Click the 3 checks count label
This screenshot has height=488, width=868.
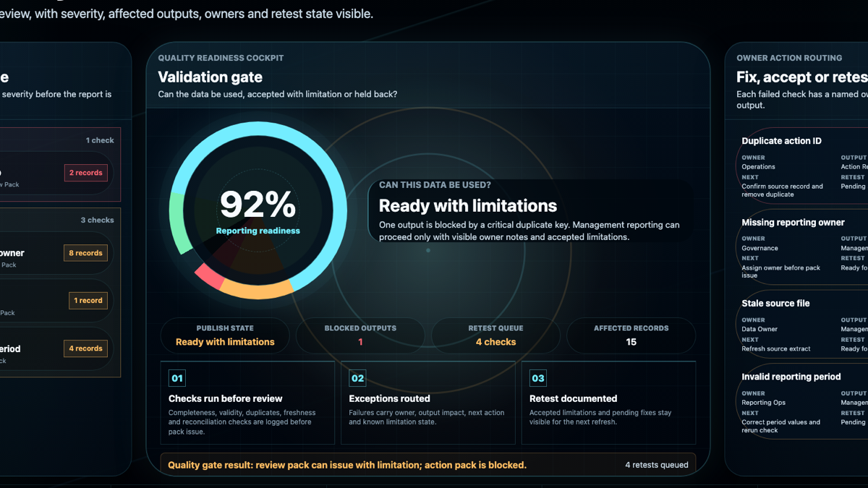pyautogui.click(x=97, y=220)
